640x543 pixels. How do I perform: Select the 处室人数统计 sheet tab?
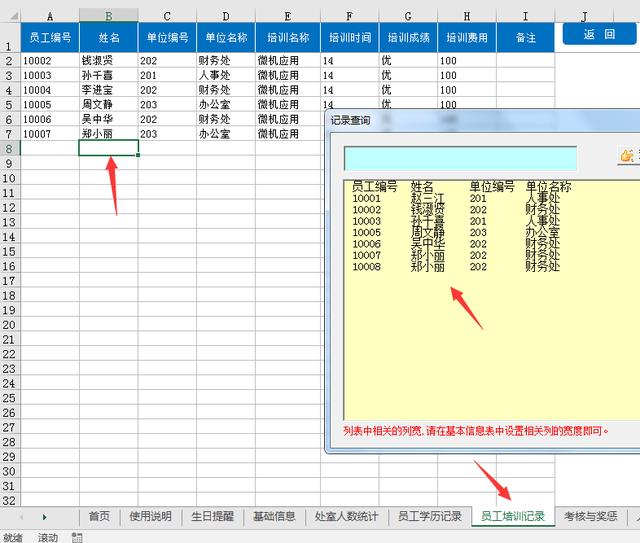(x=346, y=516)
